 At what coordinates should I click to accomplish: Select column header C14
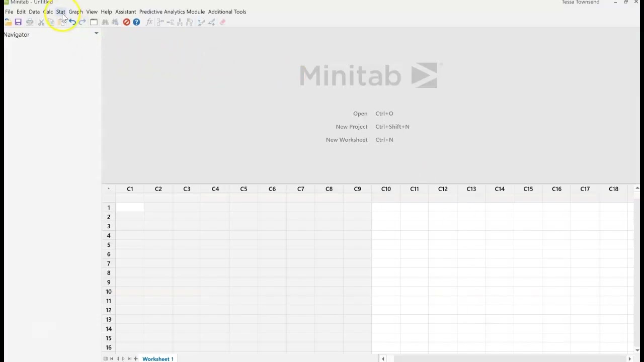click(500, 189)
